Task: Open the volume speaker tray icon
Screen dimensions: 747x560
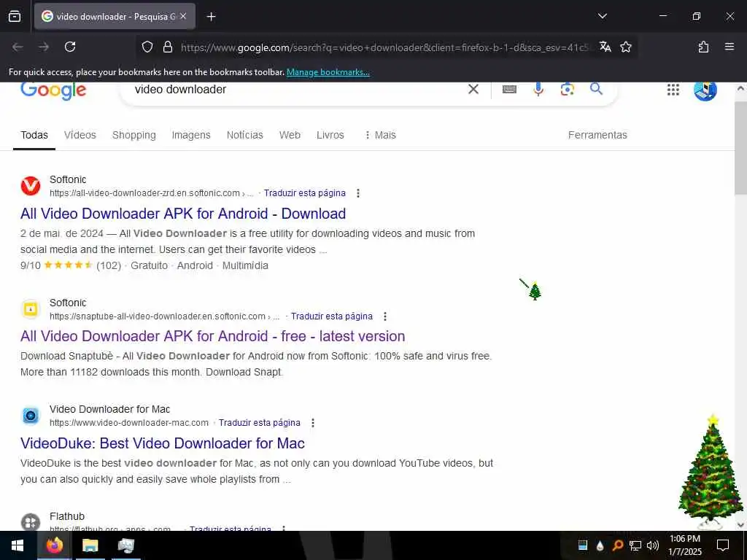Action: coord(653,545)
